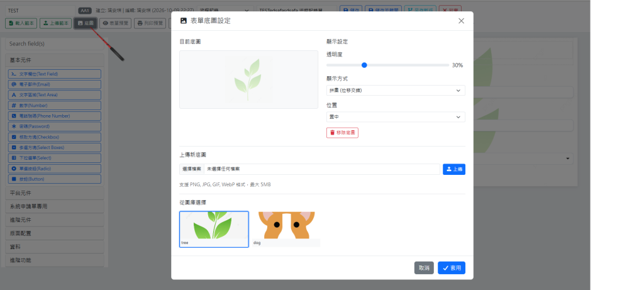The width and height of the screenshot is (644, 290).
Task: Expand the 版面配置 layout group
Action: [55, 233]
